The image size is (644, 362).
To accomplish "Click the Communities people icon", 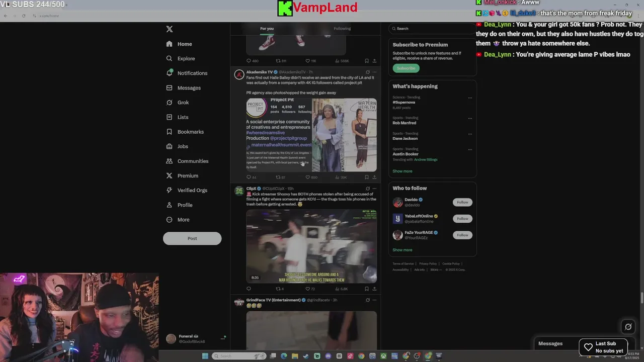I will pos(169,161).
